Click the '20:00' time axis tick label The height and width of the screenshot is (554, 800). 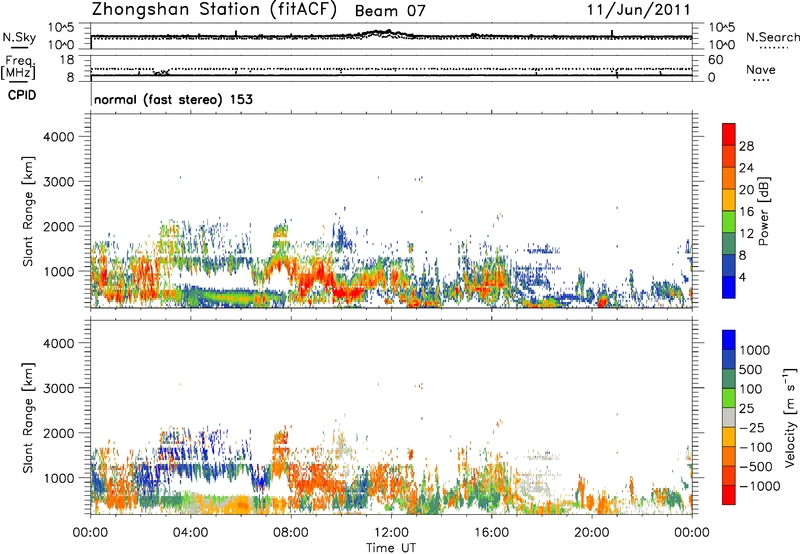click(x=591, y=533)
